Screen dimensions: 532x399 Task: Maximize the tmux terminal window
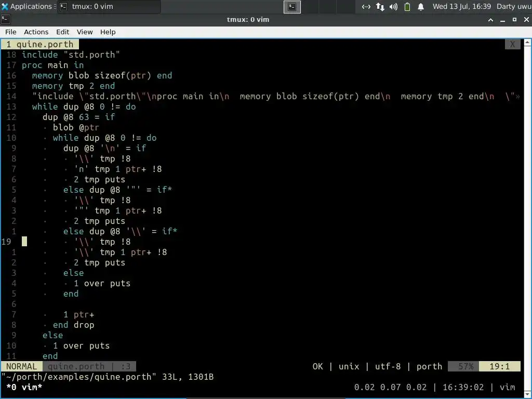tap(514, 20)
